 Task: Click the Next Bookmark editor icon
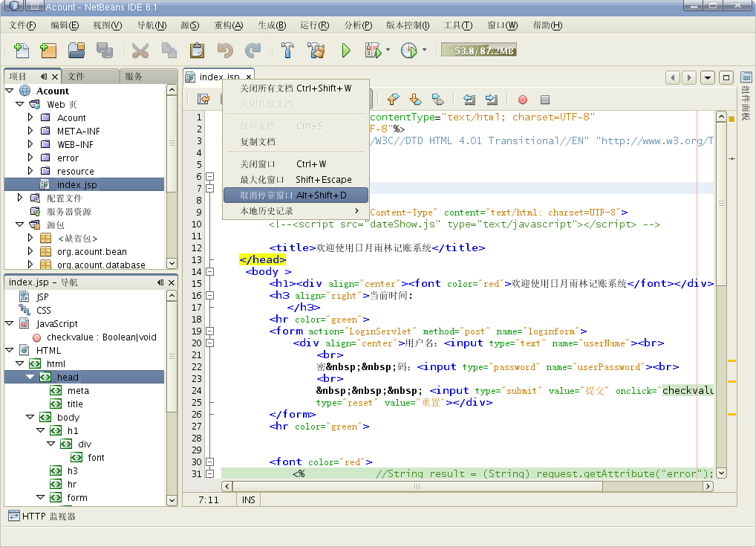coord(415,100)
